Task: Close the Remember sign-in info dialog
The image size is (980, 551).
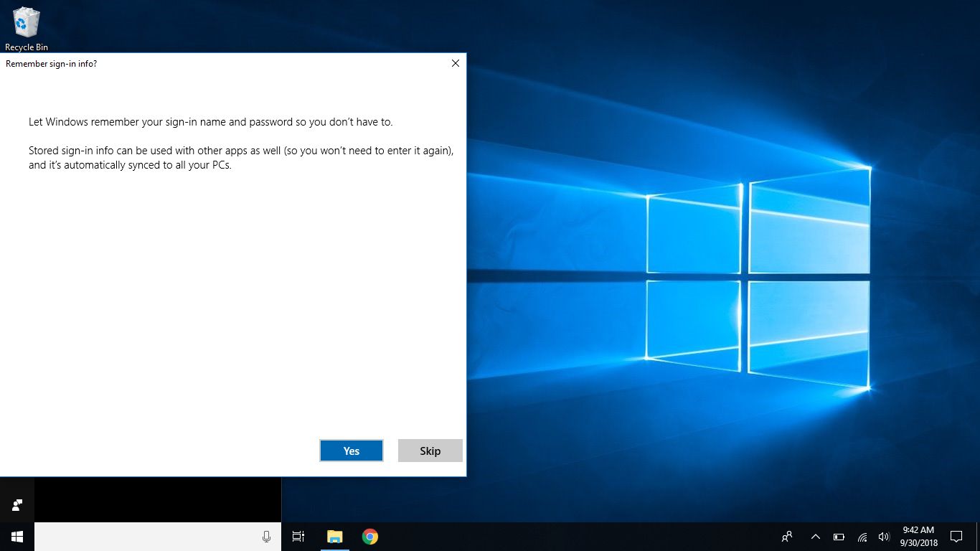Action: (x=456, y=63)
